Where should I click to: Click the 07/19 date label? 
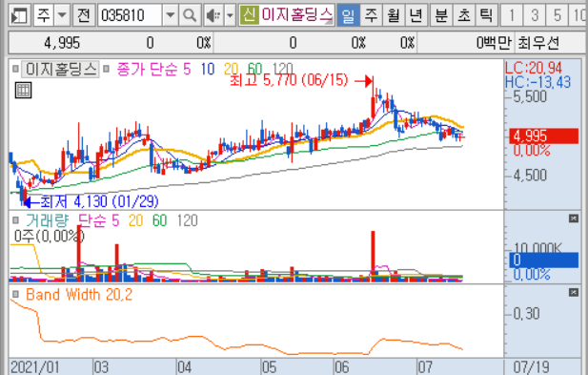531,366
